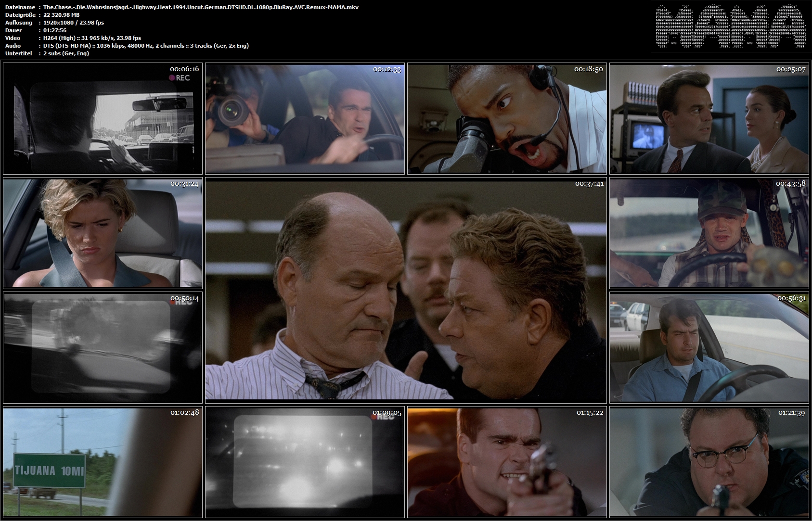Screen dimensions: 812x521
Task: Open the thumbnail timestamped 00:31:24
Action: coord(103,233)
